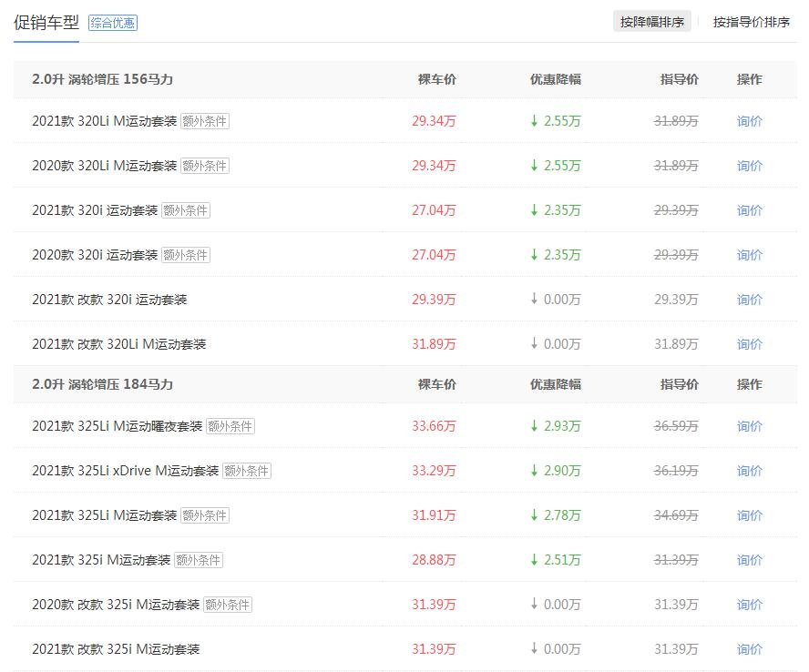
Task: Click 询价 for 2021款 改款 325i M运动套装
Action: 750,649
